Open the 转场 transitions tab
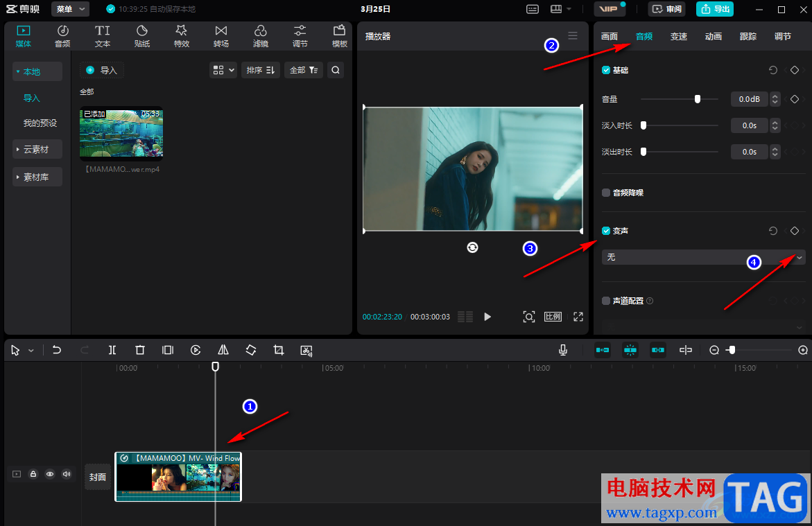Screen dimensions: 812x526 click(x=221, y=36)
